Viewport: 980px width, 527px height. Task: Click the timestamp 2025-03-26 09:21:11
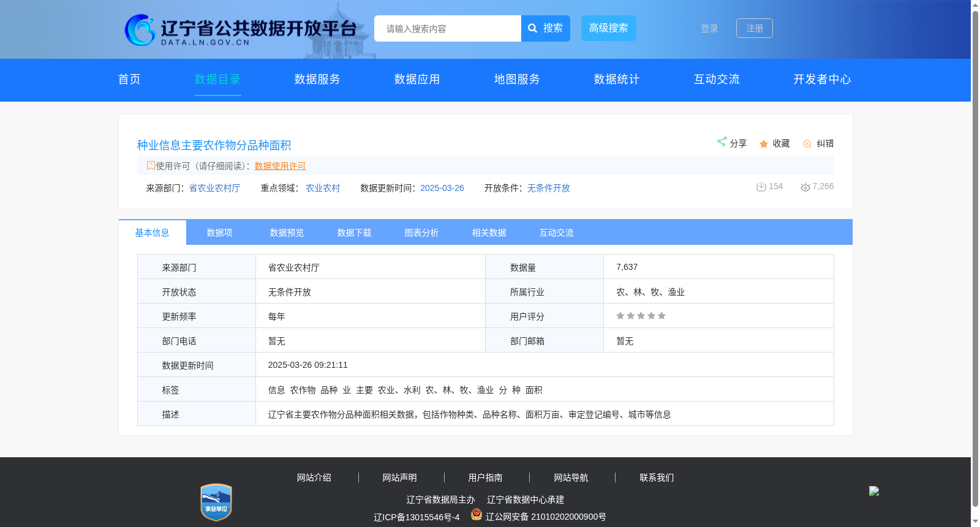pyautogui.click(x=308, y=365)
